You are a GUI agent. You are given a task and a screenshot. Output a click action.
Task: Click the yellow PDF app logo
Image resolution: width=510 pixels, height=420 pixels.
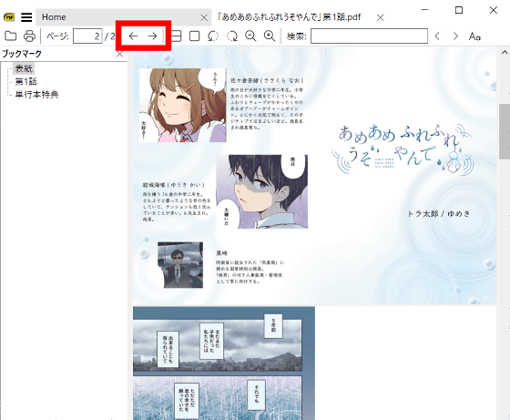click(x=9, y=17)
